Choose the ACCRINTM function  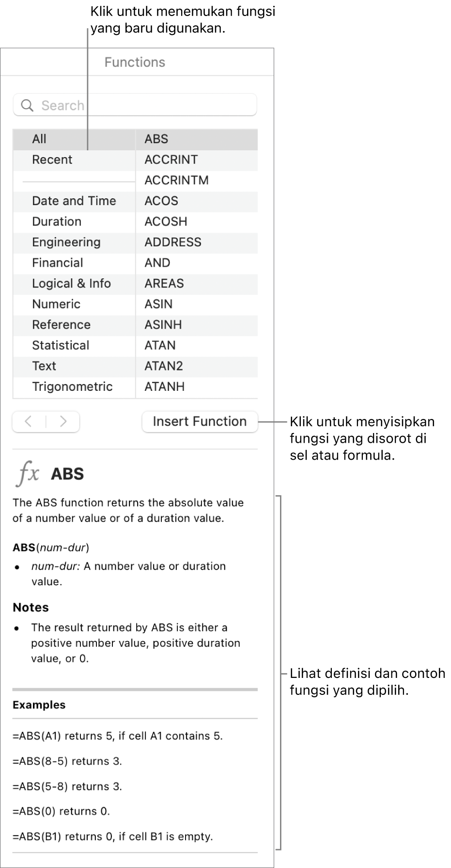pyautogui.click(x=176, y=180)
